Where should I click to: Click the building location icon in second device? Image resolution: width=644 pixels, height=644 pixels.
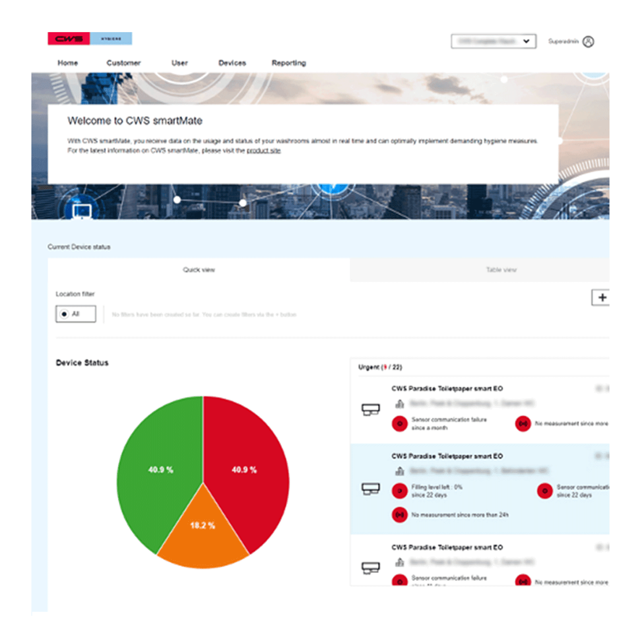point(400,471)
